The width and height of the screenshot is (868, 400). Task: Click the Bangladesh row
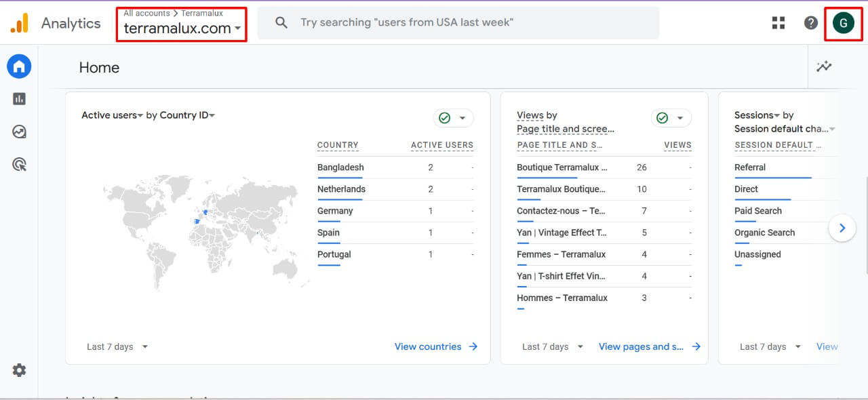(395, 167)
